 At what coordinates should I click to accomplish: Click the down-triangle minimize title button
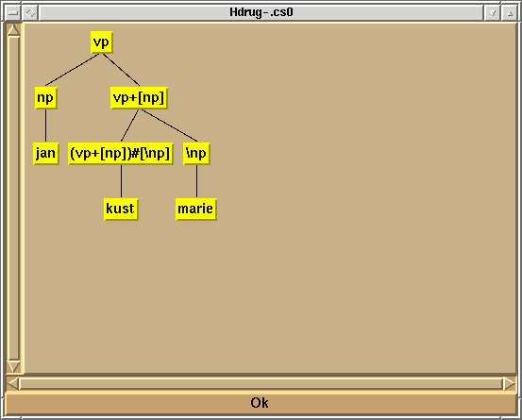[493, 13]
